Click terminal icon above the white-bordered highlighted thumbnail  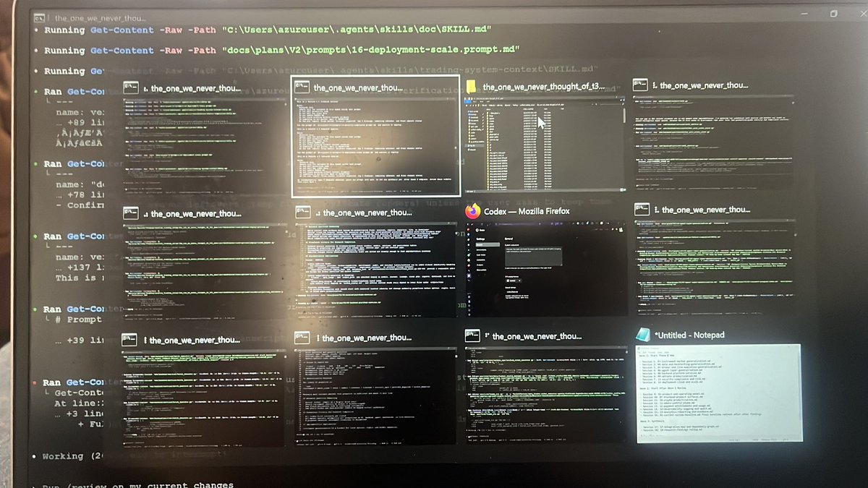pyautogui.click(x=302, y=88)
